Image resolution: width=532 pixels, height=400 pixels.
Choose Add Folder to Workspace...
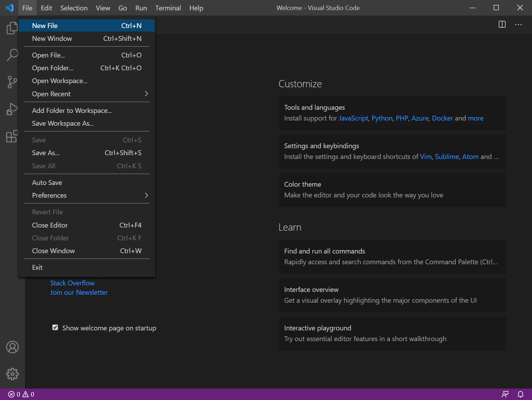click(87, 110)
